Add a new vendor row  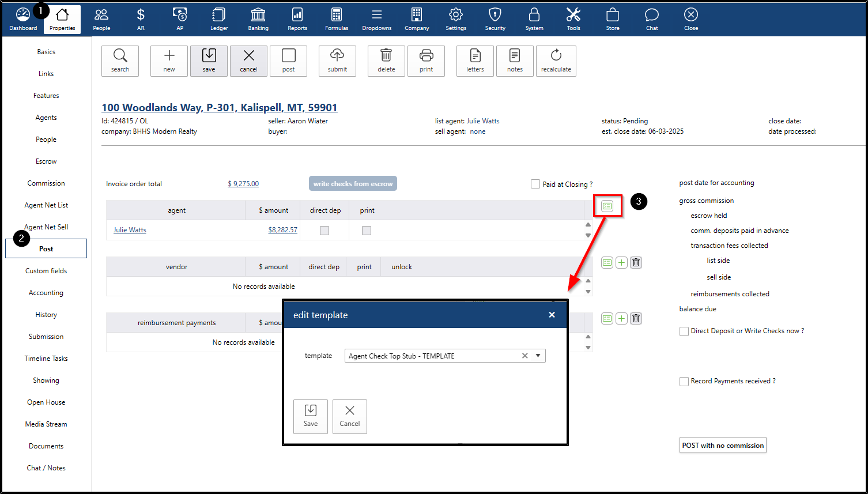(x=621, y=262)
